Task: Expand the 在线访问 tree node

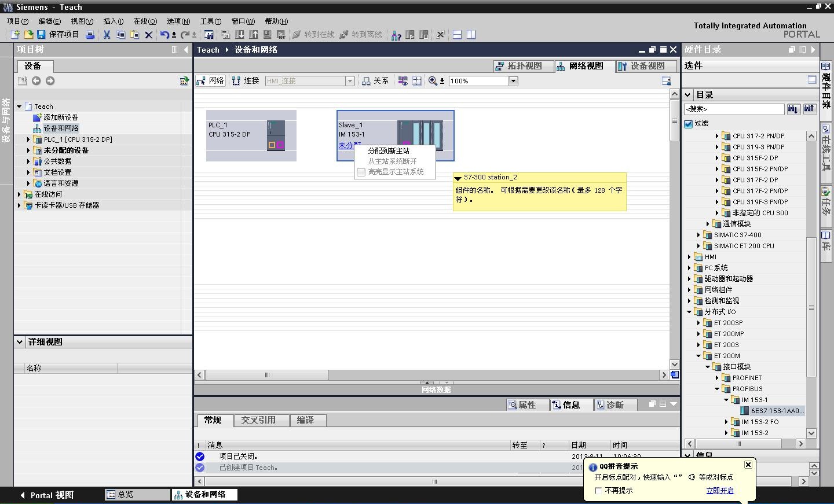Action: coord(19,194)
